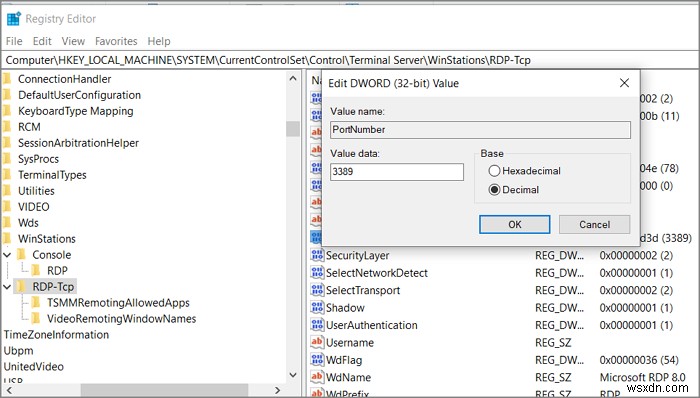The height and width of the screenshot is (398, 700).
Task: Close the Edit DWORD dialog
Action: click(625, 83)
